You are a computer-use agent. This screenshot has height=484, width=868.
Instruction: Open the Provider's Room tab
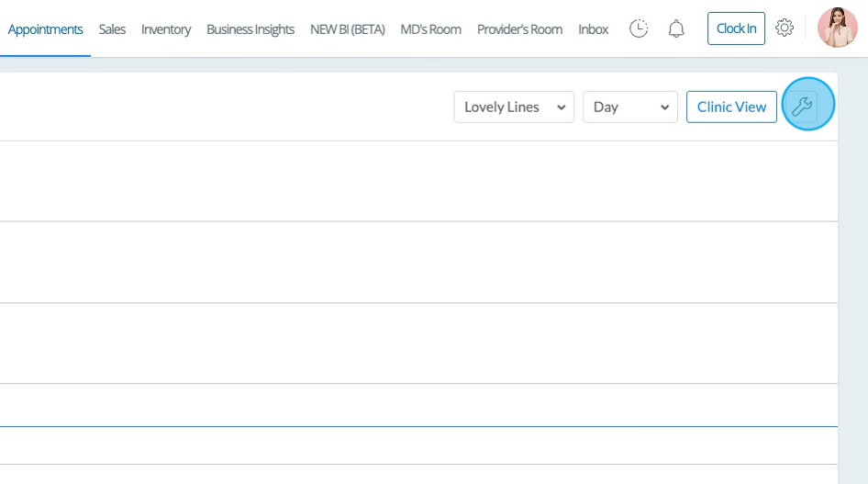[x=519, y=29]
